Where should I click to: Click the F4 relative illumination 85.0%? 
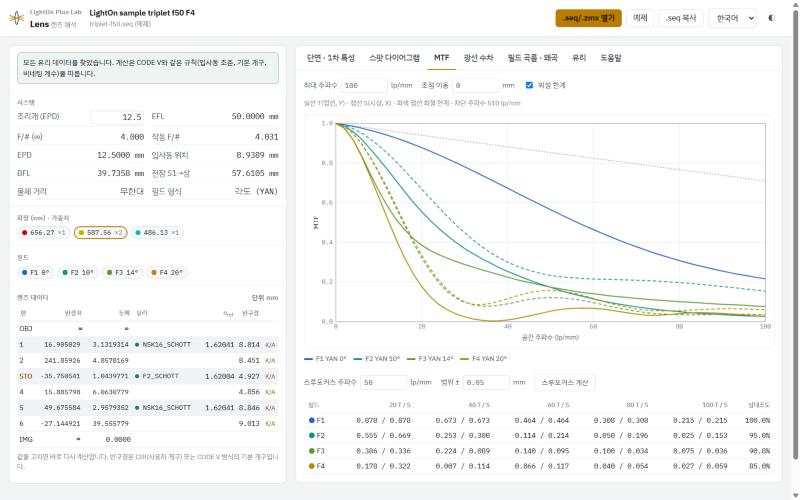point(759,466)
